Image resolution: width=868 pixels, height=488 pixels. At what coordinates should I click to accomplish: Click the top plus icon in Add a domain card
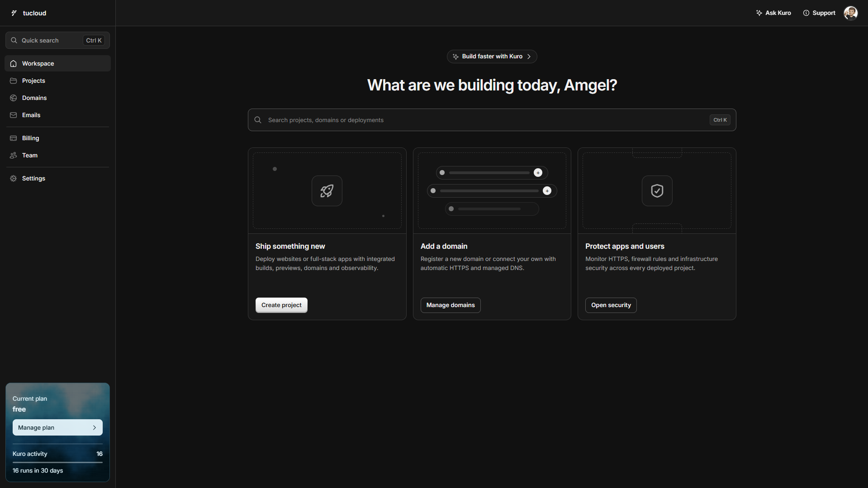coord(538,173)
